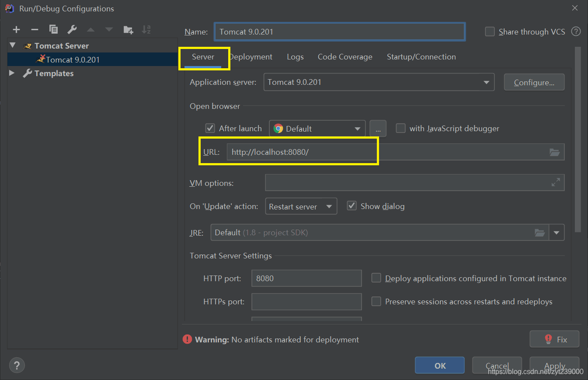The image size is (588, 380).
Task: Switch to Deployment tab
Action: [x=251, y=57]
